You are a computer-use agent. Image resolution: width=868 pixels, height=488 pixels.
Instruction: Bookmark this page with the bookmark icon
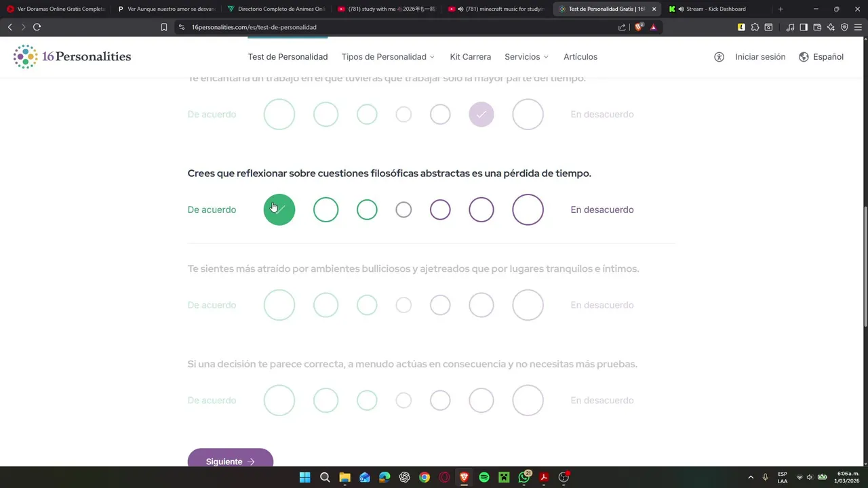tap(164, 27)
